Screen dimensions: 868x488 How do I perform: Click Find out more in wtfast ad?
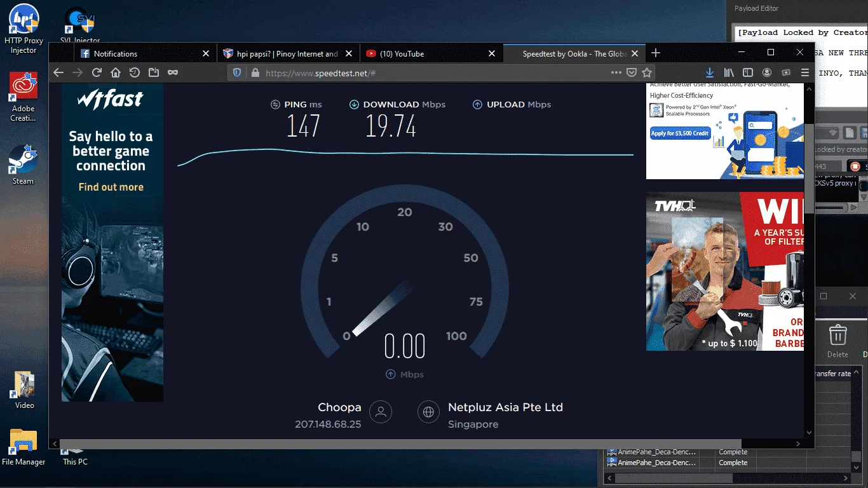111,187
